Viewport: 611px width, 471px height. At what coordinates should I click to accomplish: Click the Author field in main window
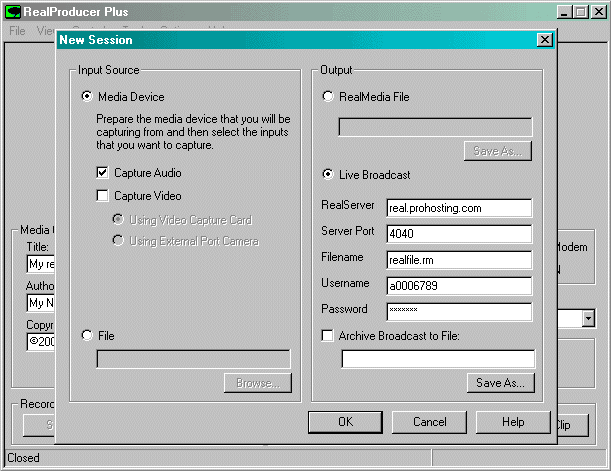tap(41, 303)
